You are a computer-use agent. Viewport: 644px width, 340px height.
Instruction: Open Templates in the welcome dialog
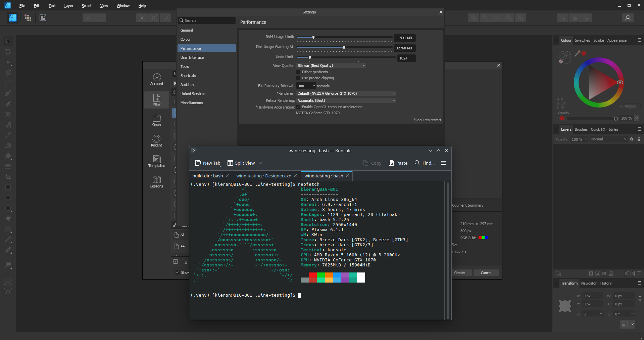point(157,161)
